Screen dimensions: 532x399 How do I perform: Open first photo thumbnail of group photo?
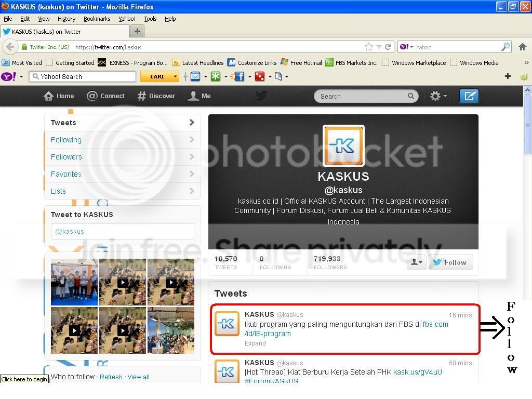pos(74,282)
